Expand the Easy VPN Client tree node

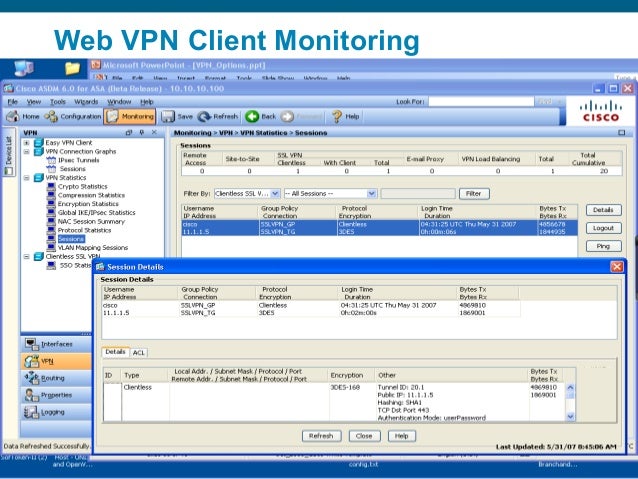[x=26, y=143]
